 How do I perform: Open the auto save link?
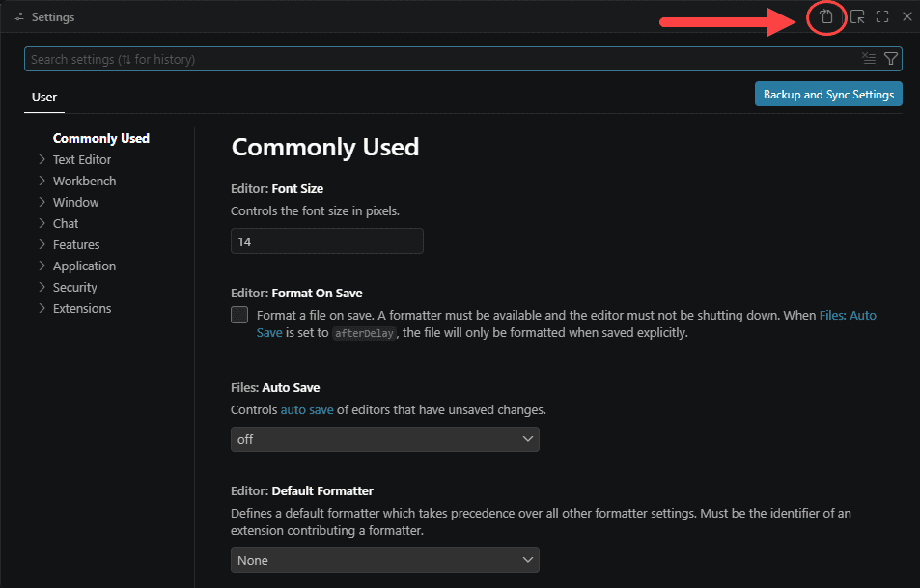point(307,409)
